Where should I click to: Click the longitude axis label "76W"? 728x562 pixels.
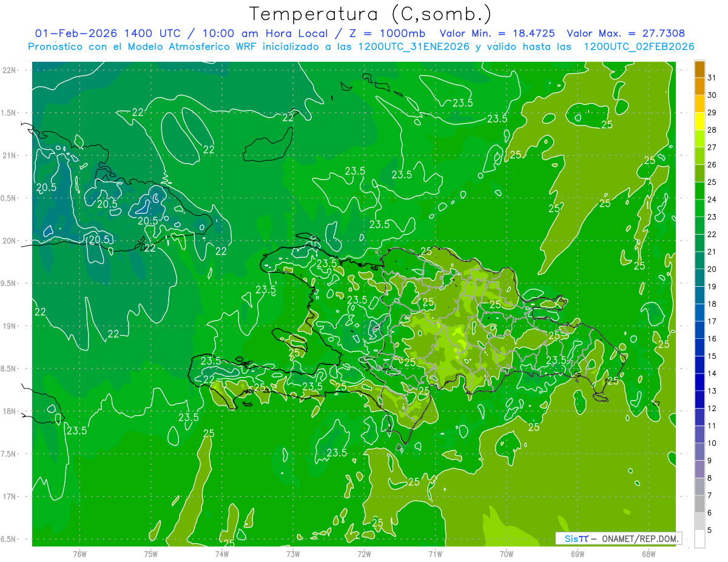coord(79,554)
